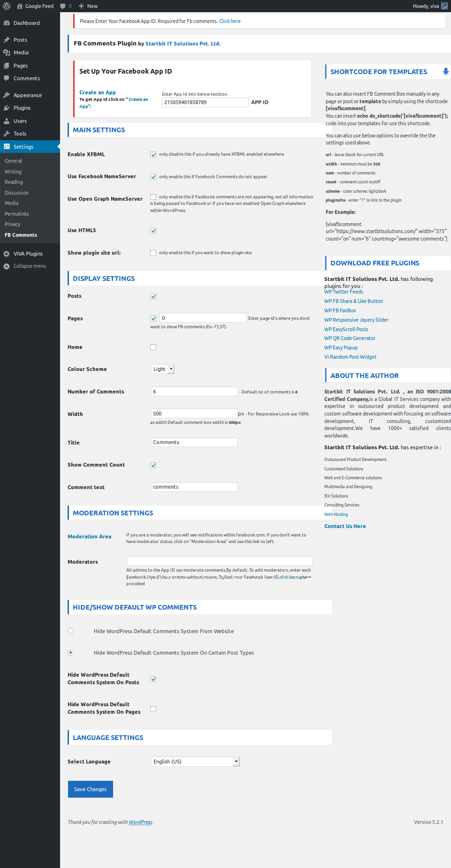The image size is (451, 868).
Task: Enable Use Open Graph NameServer checkbox
Action: [153, 197]
